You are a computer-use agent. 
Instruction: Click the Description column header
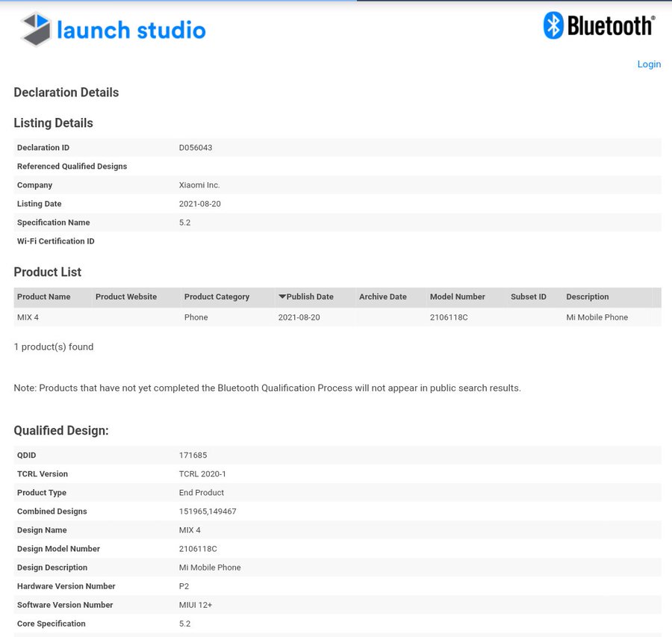click(x=587, y=296)
